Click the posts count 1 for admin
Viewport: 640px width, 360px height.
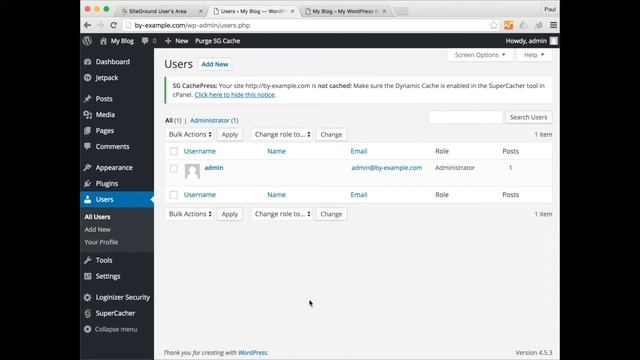tap(510, 168)
